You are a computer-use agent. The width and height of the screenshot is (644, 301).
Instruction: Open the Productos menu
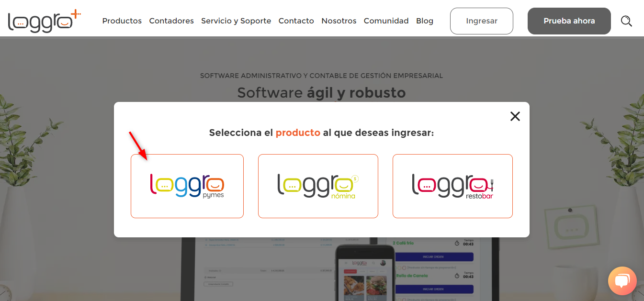click(122, 21)
